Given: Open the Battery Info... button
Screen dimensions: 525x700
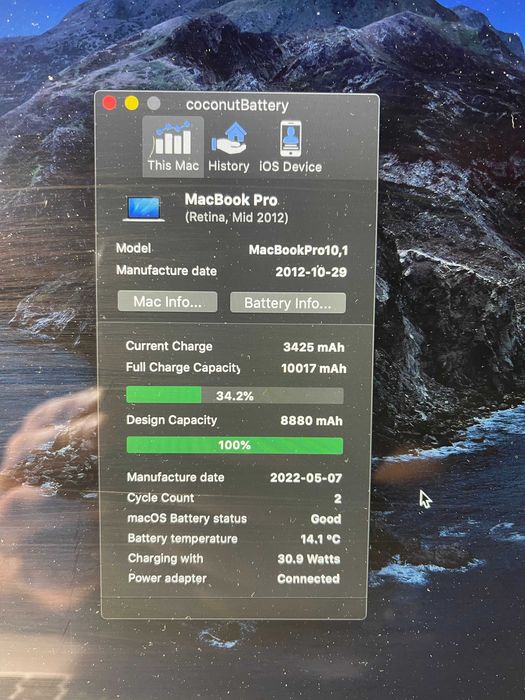Looking at the screenshot, I should (x=288, y=303).
